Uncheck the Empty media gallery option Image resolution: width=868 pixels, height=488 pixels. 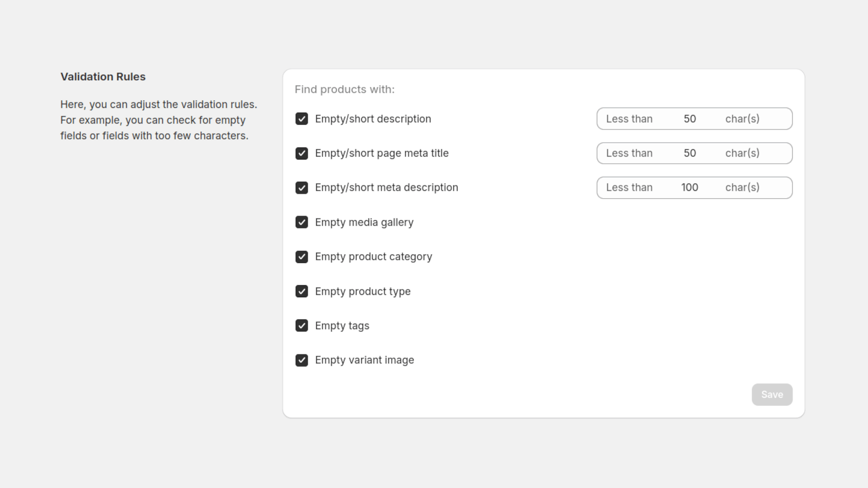[302, 222]
